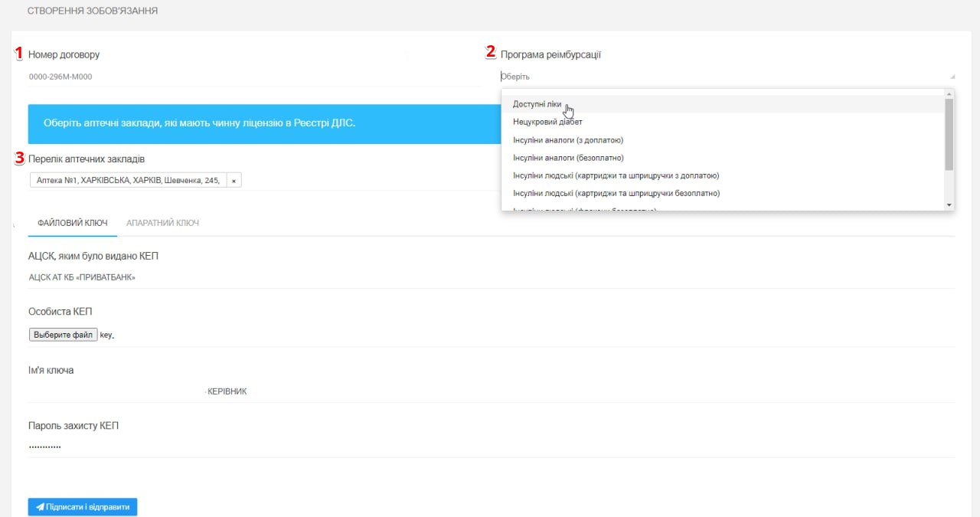Choose Інсуліни людські картриджі безоплатно
The height and width of the screenshot is (517, 980).
click(616, 193)
